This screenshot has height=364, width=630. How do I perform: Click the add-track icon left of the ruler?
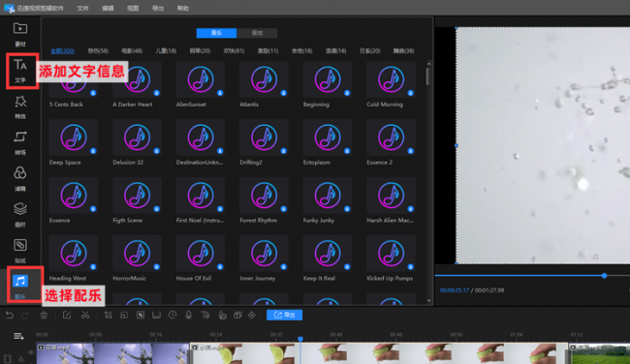[18, 336]
